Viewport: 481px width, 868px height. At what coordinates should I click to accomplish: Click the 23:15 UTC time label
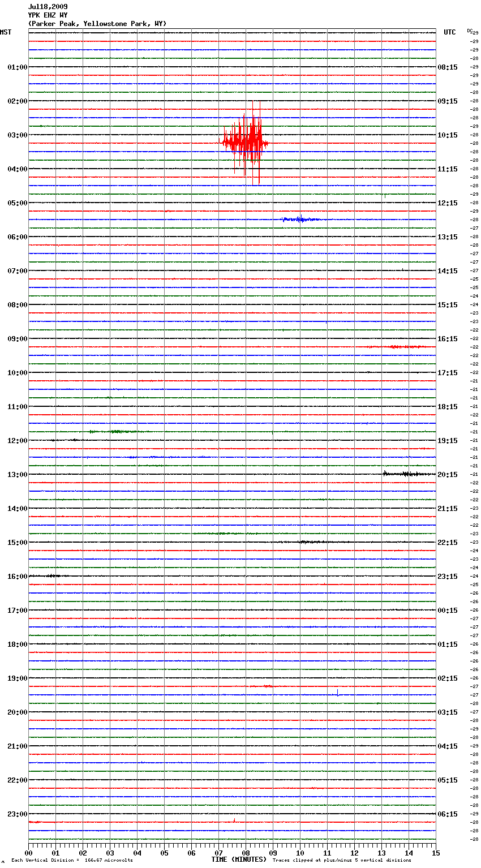click(448, 577)
